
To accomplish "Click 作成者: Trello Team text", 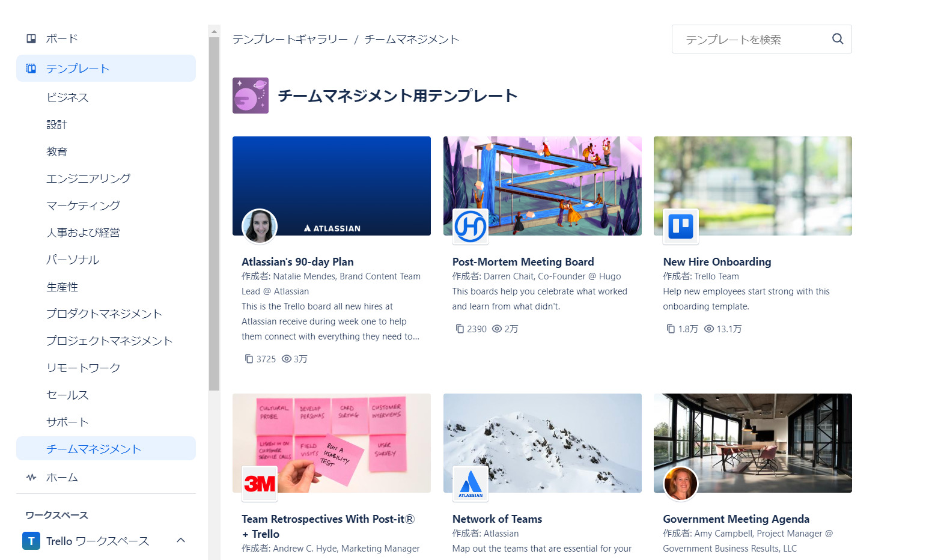I will (x=701, y=276).
